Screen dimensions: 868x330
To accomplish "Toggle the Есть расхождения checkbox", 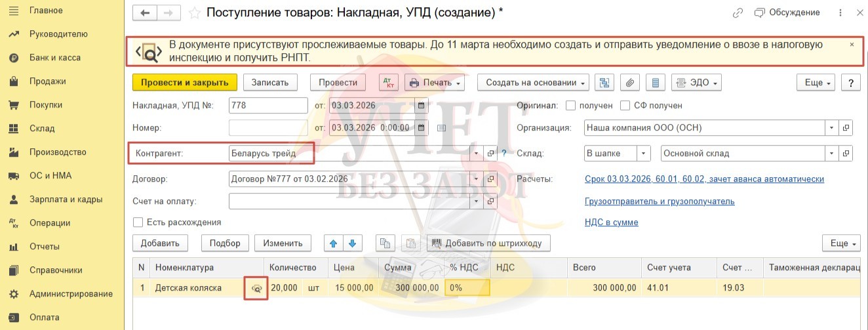I will pyautogui.click(x=138, y=222).
